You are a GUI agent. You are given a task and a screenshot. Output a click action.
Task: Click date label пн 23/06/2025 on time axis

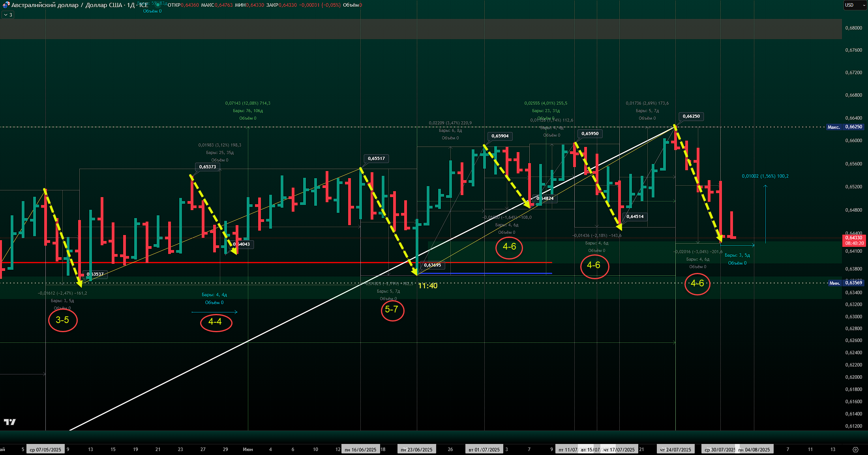pos(416,449)
